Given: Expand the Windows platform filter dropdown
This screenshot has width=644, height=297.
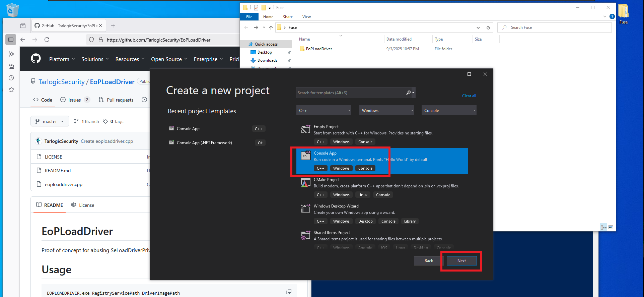Looking at the screenshot, I should pyautogui.click(x=387, y=111).
